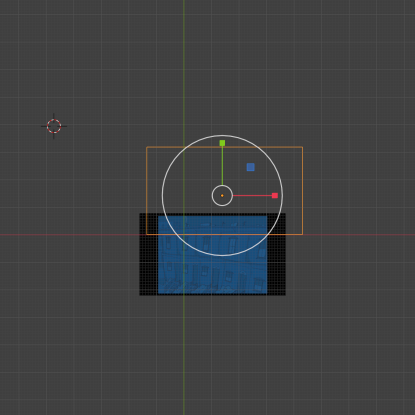Image resolution: width=415 pixels, height=415 pixels.
Task: Click the gizmo's red horizontal shaft
Action: click(252, 195)
